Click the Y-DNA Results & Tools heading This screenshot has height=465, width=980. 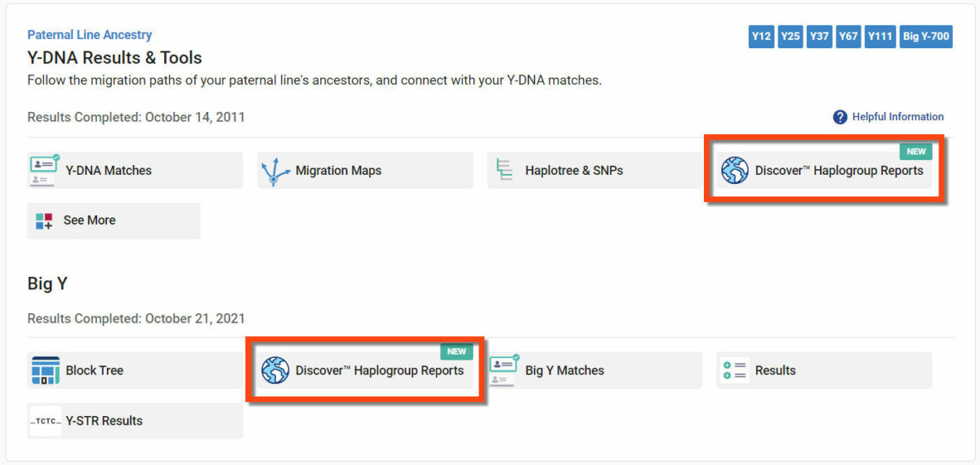point(114,58)
